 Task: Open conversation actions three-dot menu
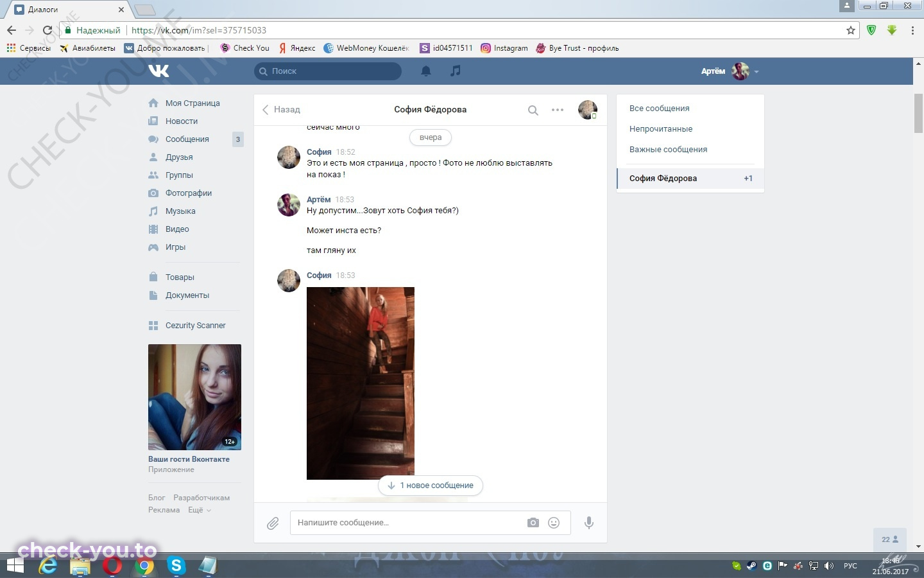point(558,110)
